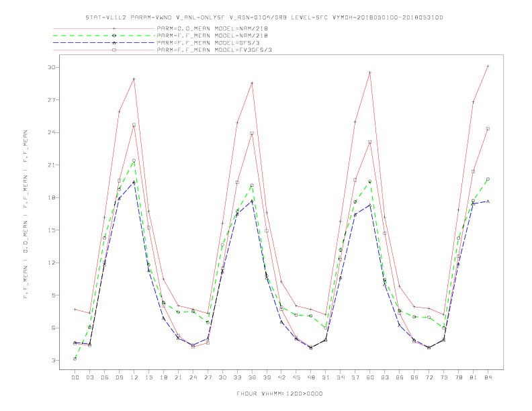Click y-axis tick label 30
532x411 pixels.
click(x=51, y=67)
